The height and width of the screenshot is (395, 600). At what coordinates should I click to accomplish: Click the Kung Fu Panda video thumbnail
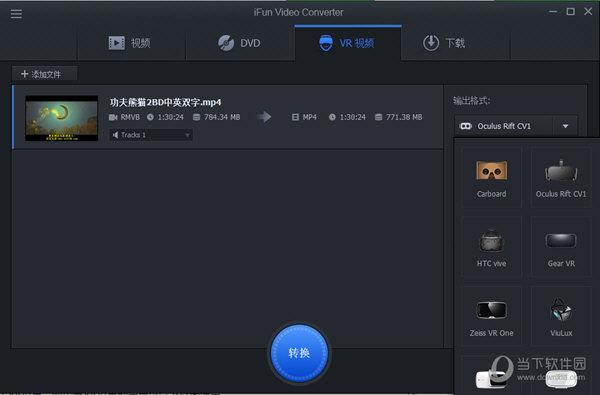click(62, 118)
